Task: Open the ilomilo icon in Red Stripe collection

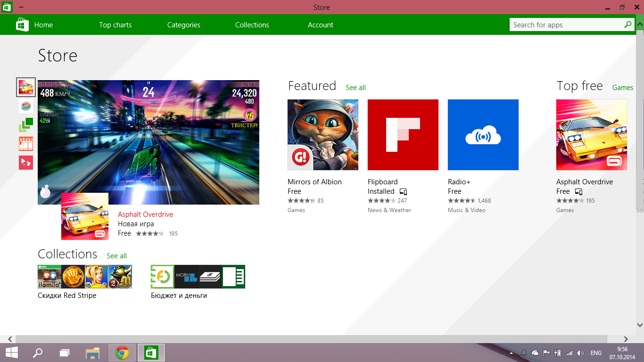Action: pyautogui.click(x=50, y=277)
